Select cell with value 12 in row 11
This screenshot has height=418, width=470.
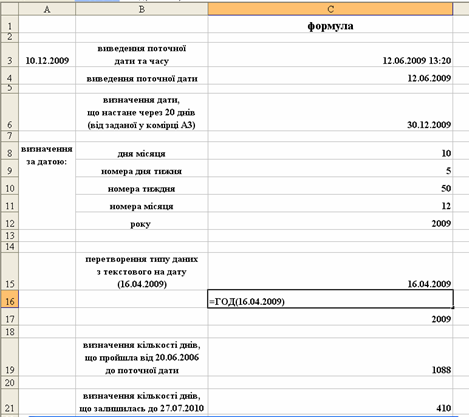click(x=330, y=204)
